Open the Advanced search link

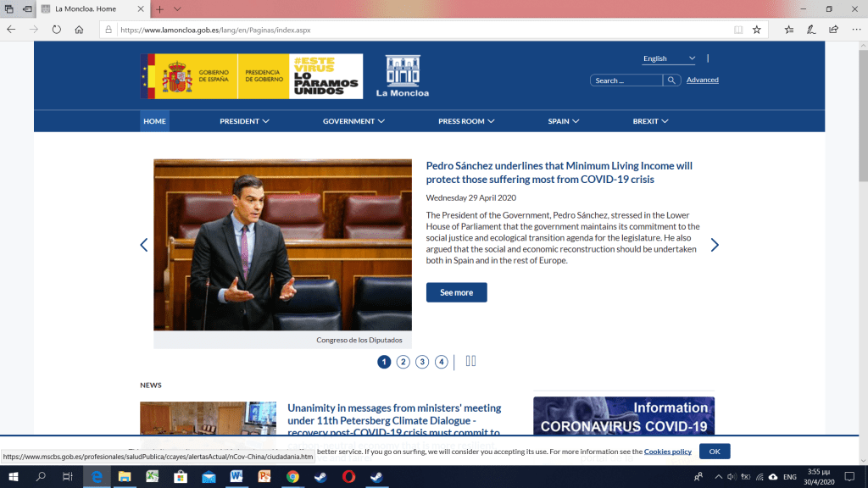pos(702,80)
